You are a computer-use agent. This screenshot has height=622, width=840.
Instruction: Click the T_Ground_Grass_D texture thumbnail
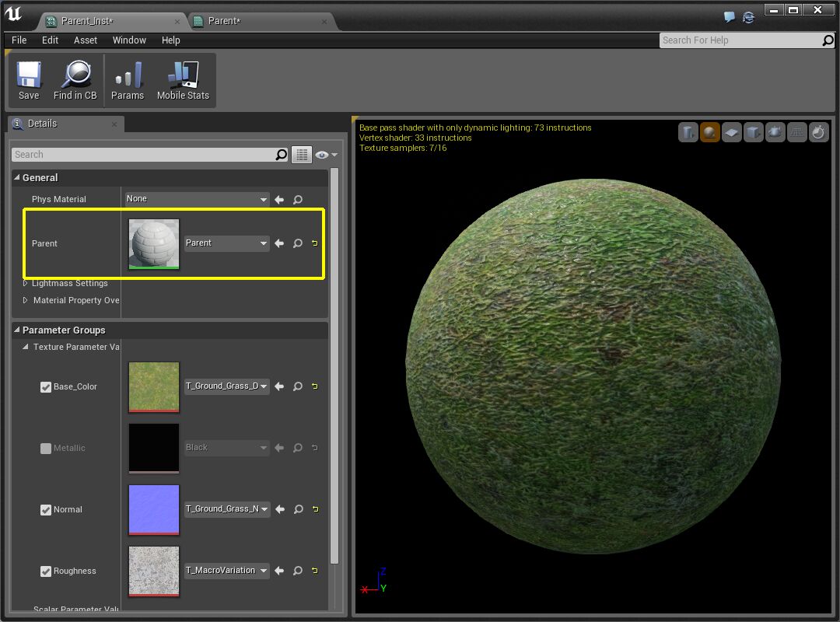(x=153, y=386)
